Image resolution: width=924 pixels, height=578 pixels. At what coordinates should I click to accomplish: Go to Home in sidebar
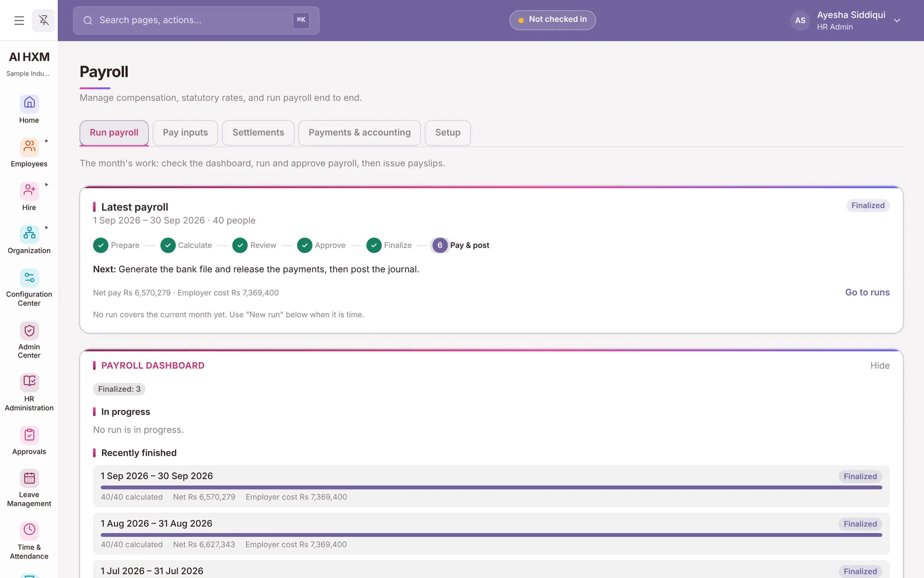pyautogui.click(x=29, y=109)
